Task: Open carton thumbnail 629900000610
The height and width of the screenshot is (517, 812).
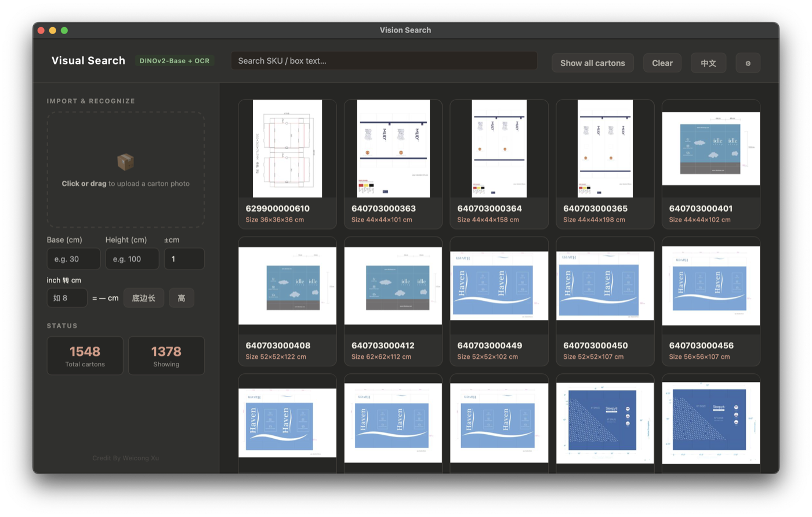Action: pos(287,148)
